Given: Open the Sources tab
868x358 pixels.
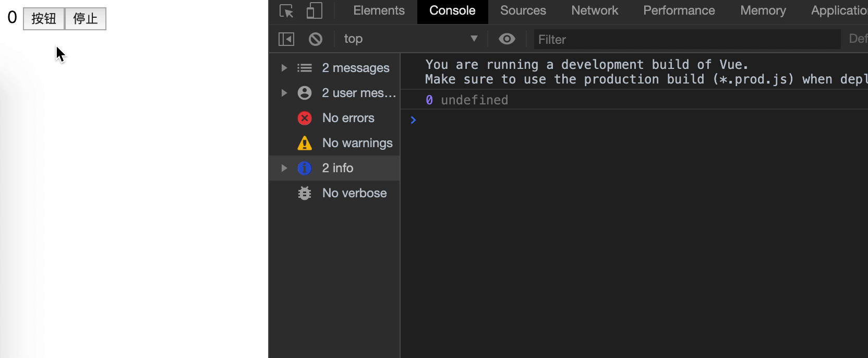Looking at the screenshot, I should [523, 11].
